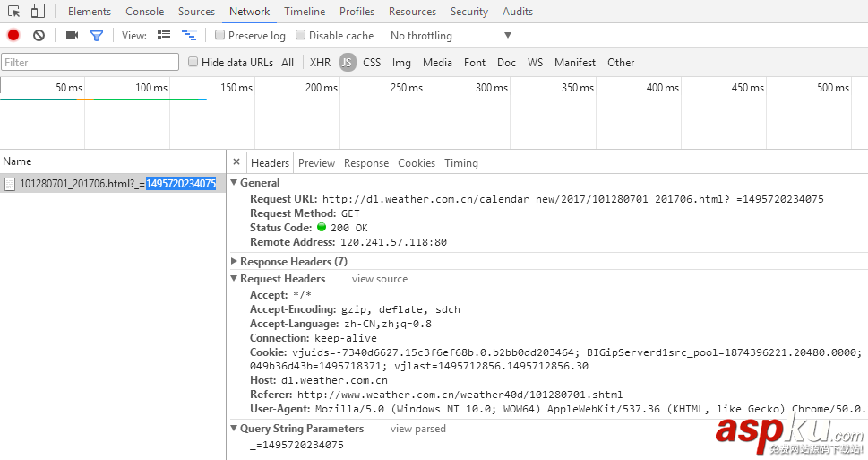Click the _=1495720234075 query parameter

(296, 445)
